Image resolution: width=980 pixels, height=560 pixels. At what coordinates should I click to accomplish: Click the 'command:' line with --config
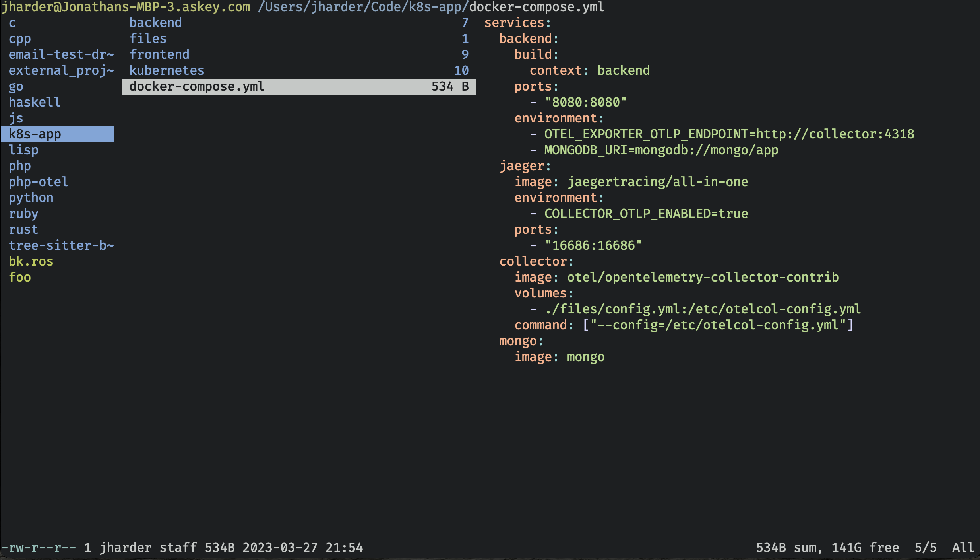point(684,325)
